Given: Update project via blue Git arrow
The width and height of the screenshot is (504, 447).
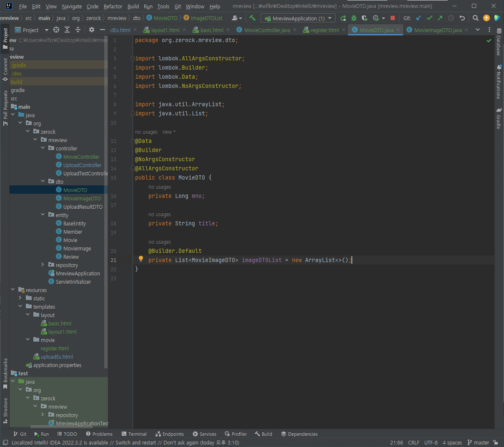Looking at the screenshot, I should pos(419,18).
